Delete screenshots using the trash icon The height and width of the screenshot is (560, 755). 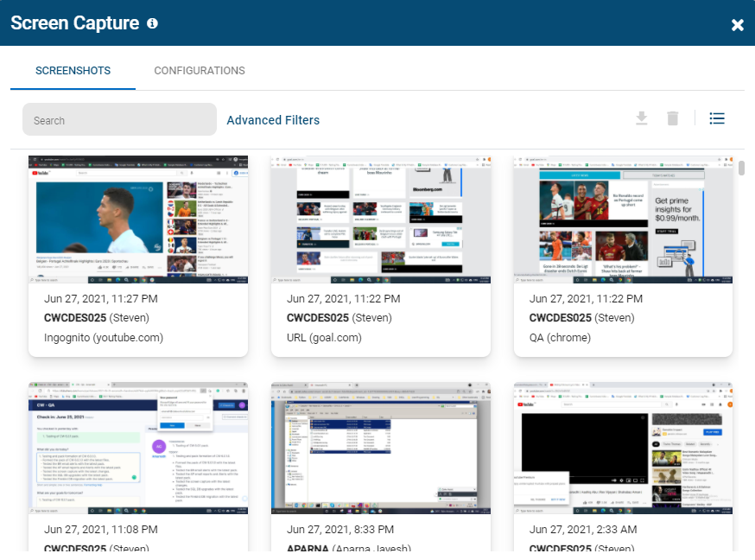pos(673,118)
